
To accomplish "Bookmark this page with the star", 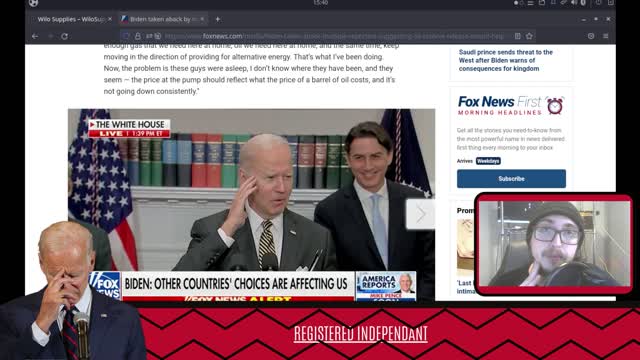I will click(x=529, y=36).
